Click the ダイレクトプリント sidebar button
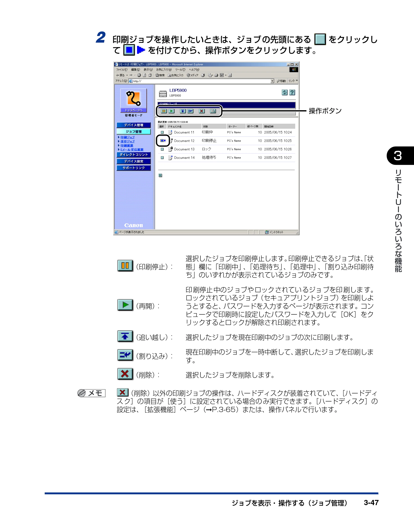This screenshot has height=532, width=414. [134, 155]
